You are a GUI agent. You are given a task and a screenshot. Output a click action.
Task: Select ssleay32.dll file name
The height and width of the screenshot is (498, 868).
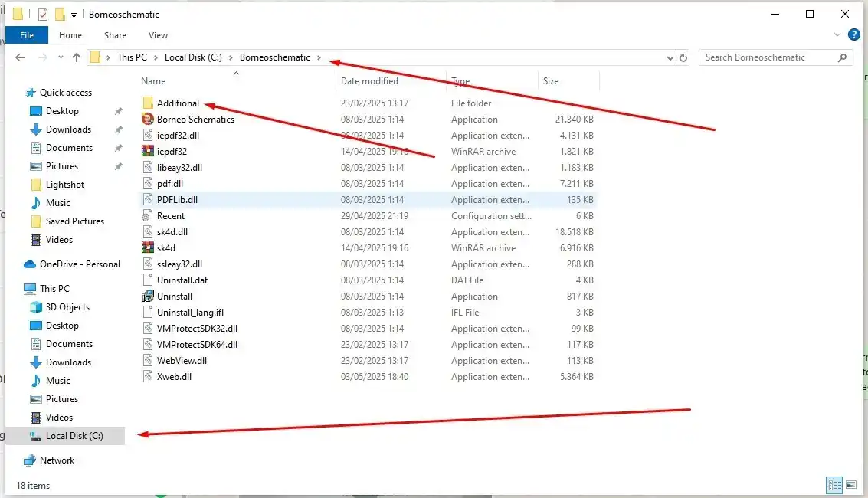(179, 264)
